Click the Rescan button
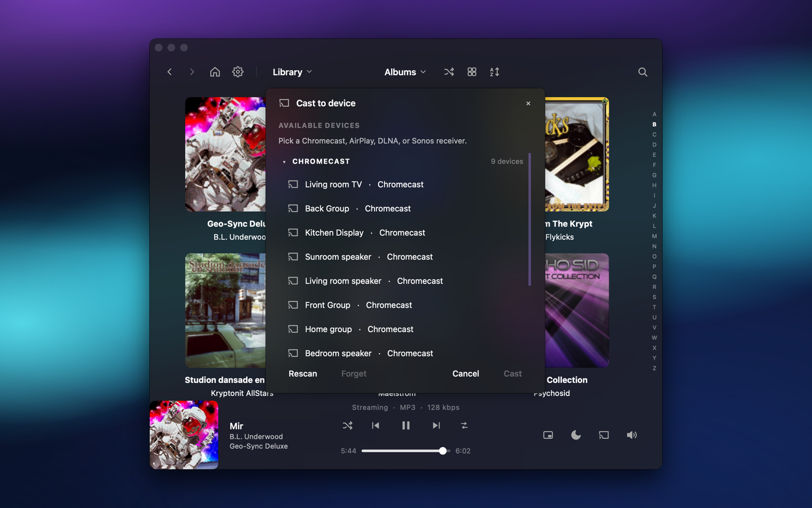This screenshot has height=508, width=812. click(x=303, y=374)
